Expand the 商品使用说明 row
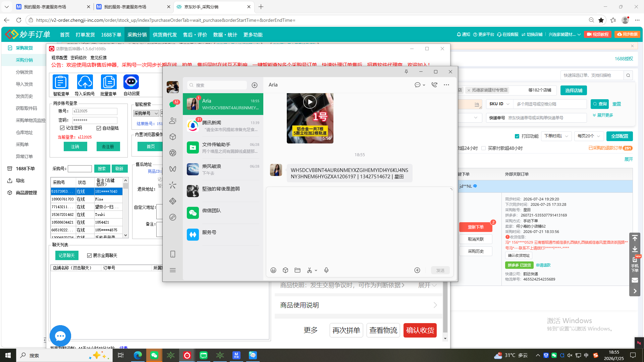Screen dimensions: 644x362 359,305
